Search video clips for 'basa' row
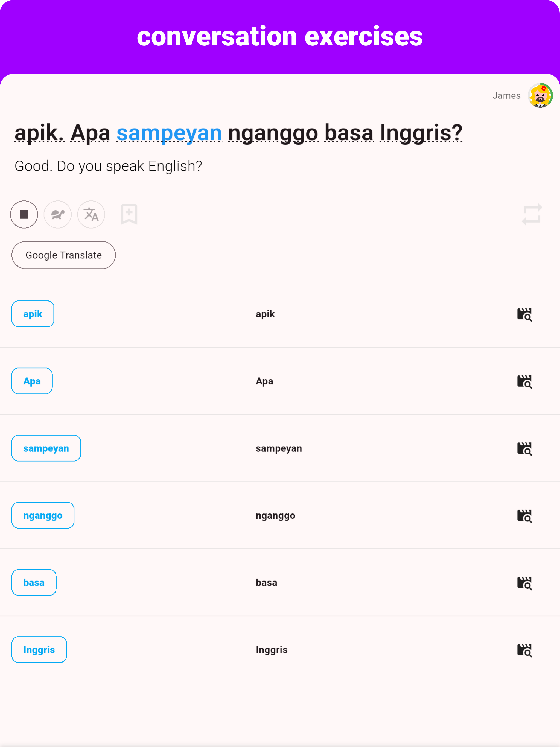Image resolution: width=560 pixels, height=747 pixels. point(524,583)
